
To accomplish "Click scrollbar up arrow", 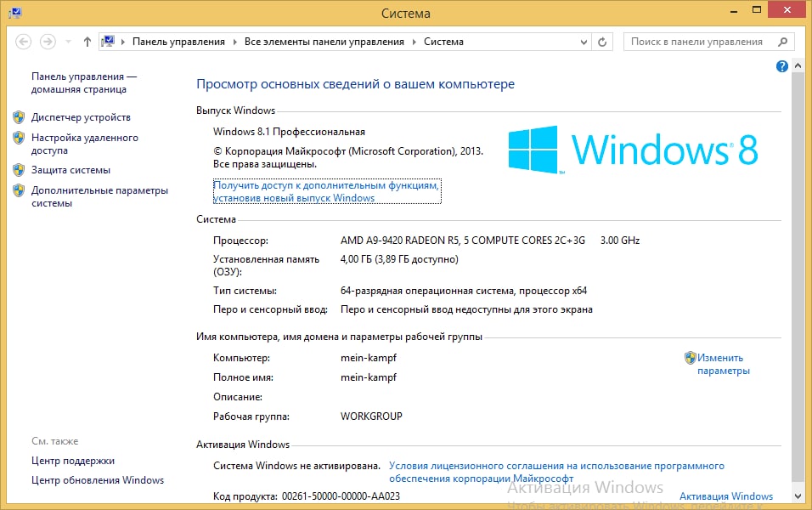I will (798, 66).
